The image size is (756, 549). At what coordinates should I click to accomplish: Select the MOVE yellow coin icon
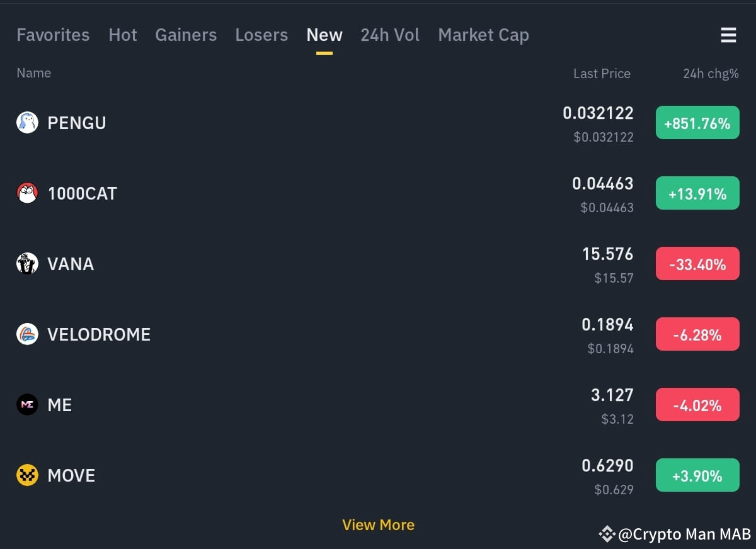tap(26, 475)
